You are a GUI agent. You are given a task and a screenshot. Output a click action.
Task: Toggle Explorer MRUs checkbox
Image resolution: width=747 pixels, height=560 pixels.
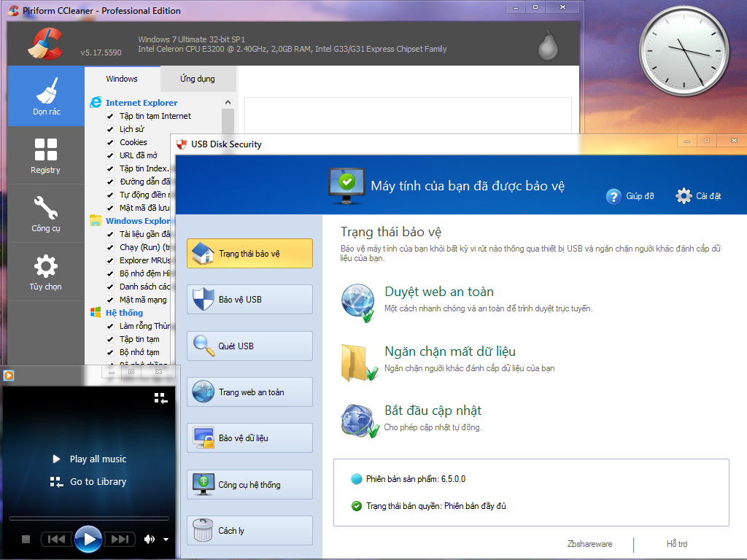coord(110,260)
